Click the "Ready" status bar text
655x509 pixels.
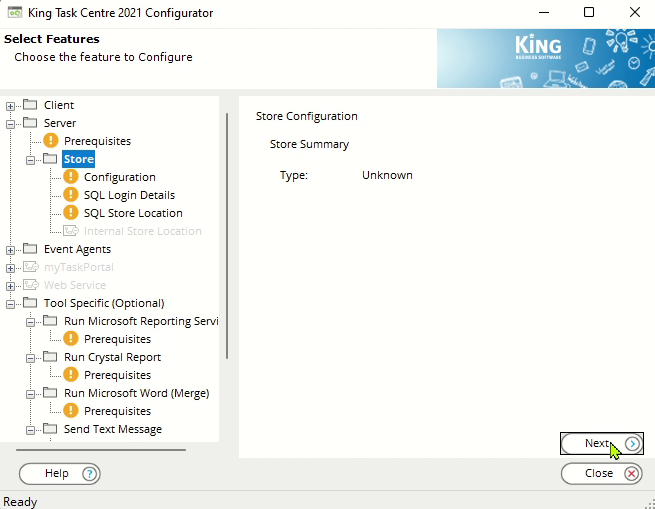pos(20,501)
